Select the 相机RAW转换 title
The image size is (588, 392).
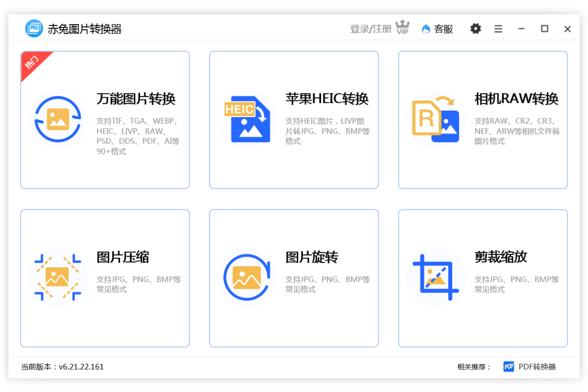click(516, 99)
